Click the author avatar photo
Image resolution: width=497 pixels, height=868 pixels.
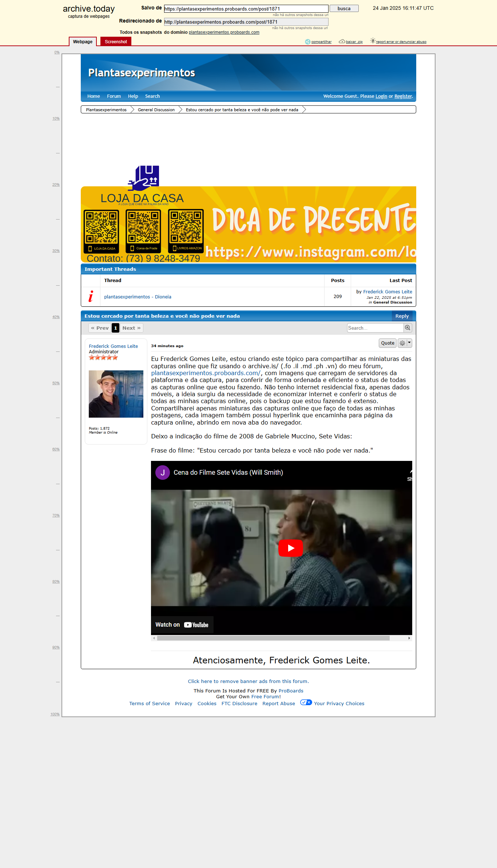(x=116, y=394)
